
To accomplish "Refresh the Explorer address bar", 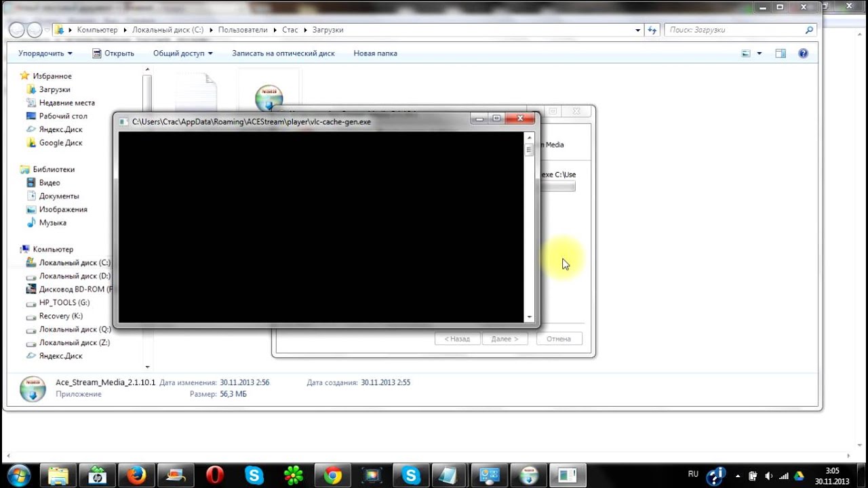I will pos(652,30).
